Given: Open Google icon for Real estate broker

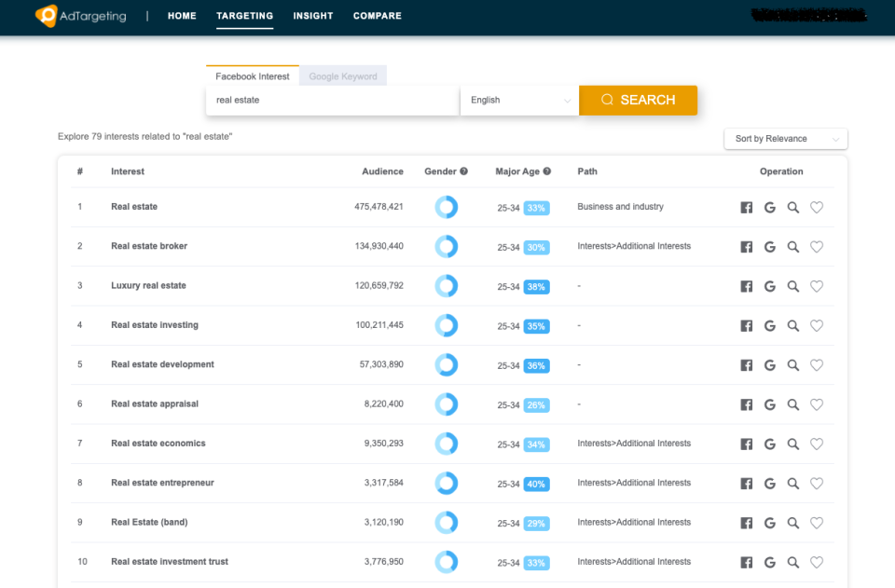Looking at the screenshot, I should [769, 246].
